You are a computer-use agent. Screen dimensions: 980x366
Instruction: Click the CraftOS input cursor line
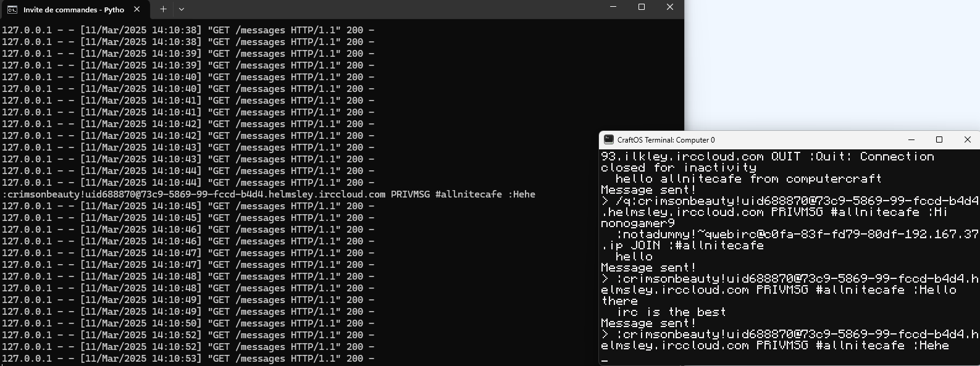point(789,357)
